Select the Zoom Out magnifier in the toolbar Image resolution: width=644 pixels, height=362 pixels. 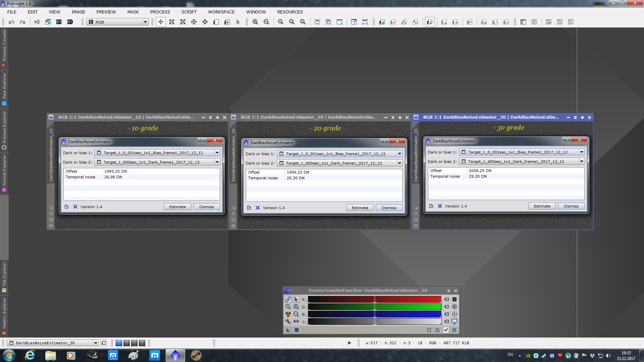266,22
